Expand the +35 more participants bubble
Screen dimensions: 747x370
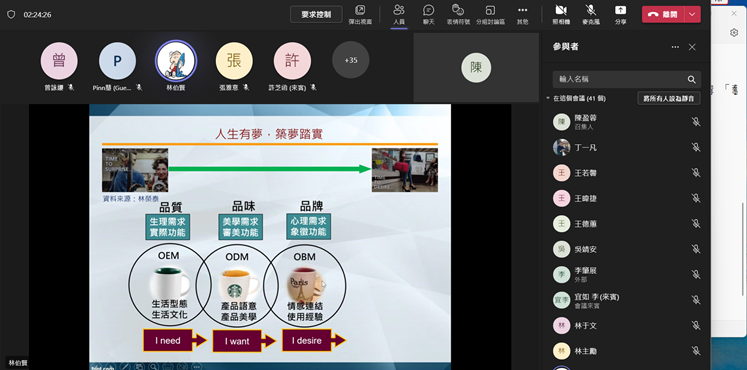(351, 60)
